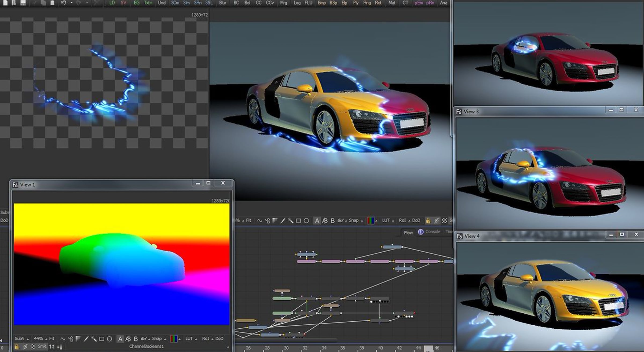
Task: Toggle the lock icon in main viewer toolbar
Action: click(x=428, y=221)
